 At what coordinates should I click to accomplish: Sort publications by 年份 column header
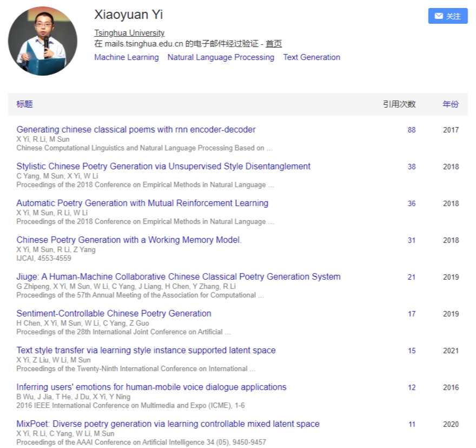[451, 104]
